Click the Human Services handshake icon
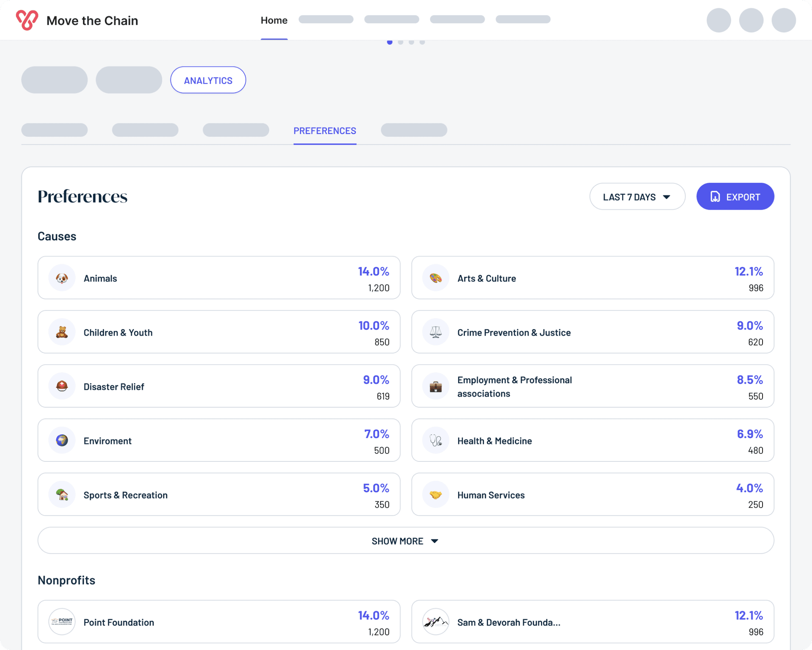Screen dimensions: 812x650 point(436,494)
